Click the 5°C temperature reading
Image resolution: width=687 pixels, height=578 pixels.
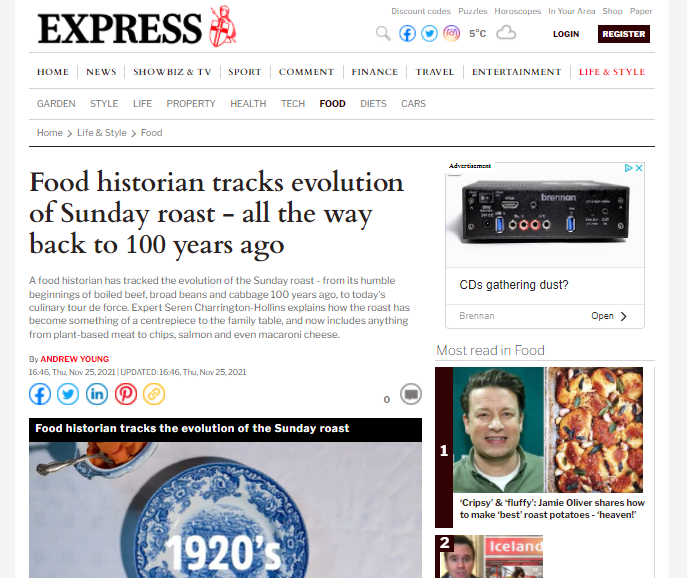pos(478,34)
